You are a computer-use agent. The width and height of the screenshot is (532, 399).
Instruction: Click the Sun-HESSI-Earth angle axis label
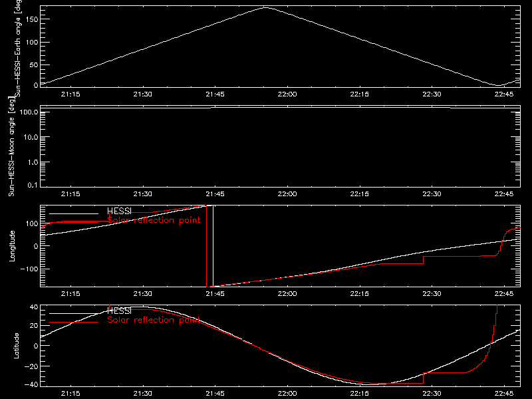tap(18, 49)
